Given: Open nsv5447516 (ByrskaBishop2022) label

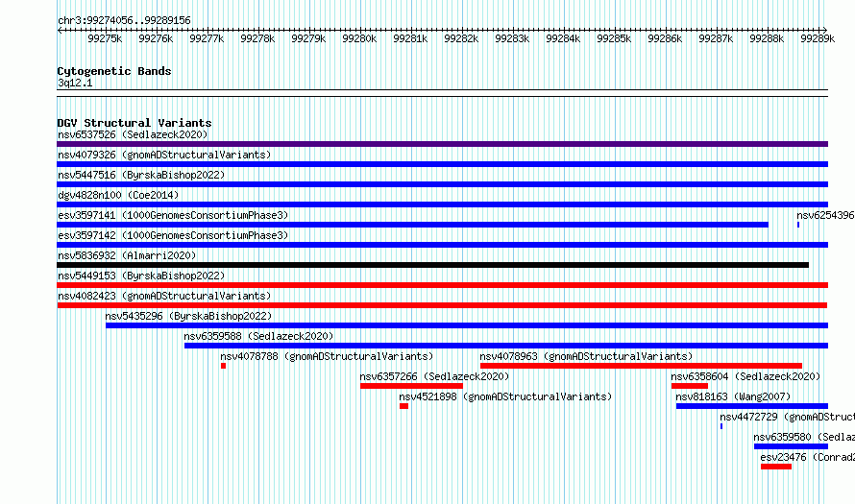Looking at the screenshot, I should tap(141, 175).
